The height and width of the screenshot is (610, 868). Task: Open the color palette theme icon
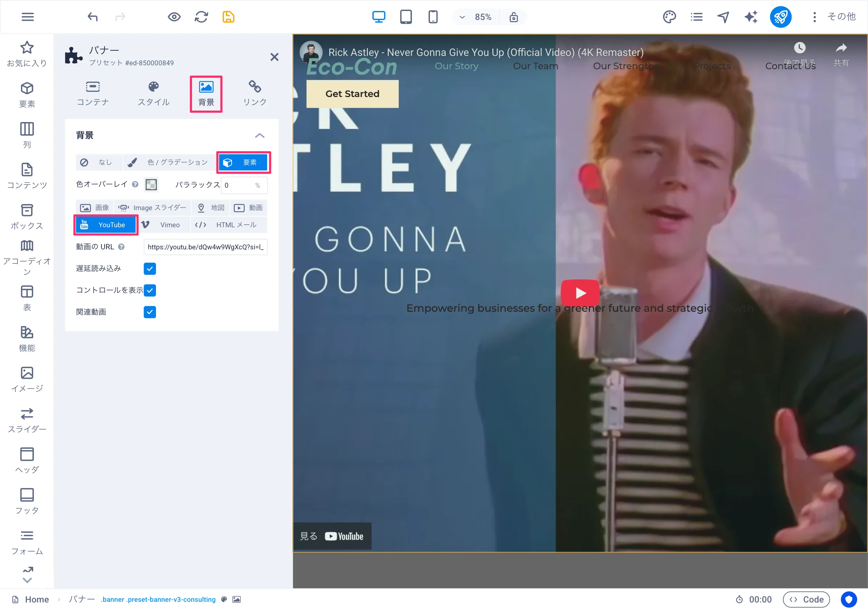tap(669, 17)
